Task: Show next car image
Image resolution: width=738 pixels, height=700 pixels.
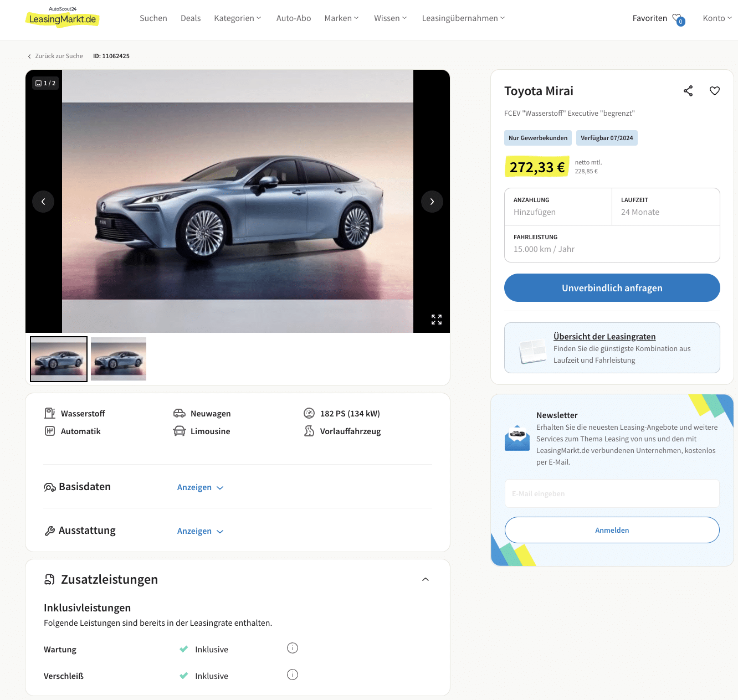Action: pyautogui.click(x=432, y=202)
